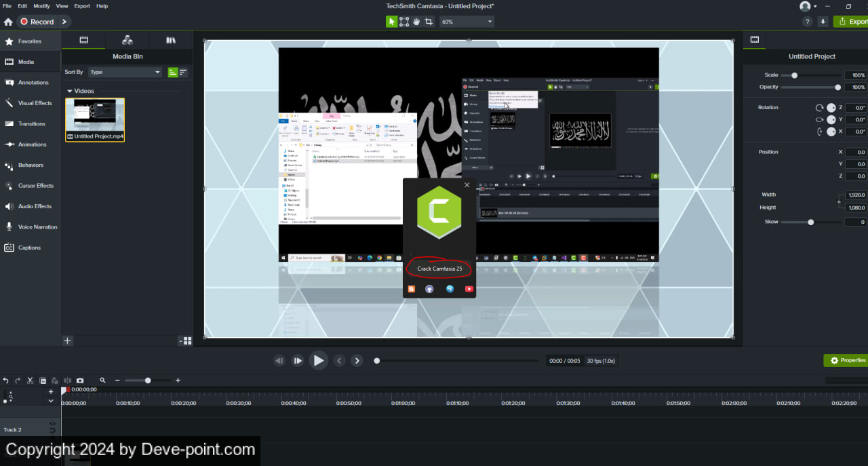Viewport: 868px width, 466px height.
Task: Switch to the Media Bin filmstrip tab
Action: [84, 40]
